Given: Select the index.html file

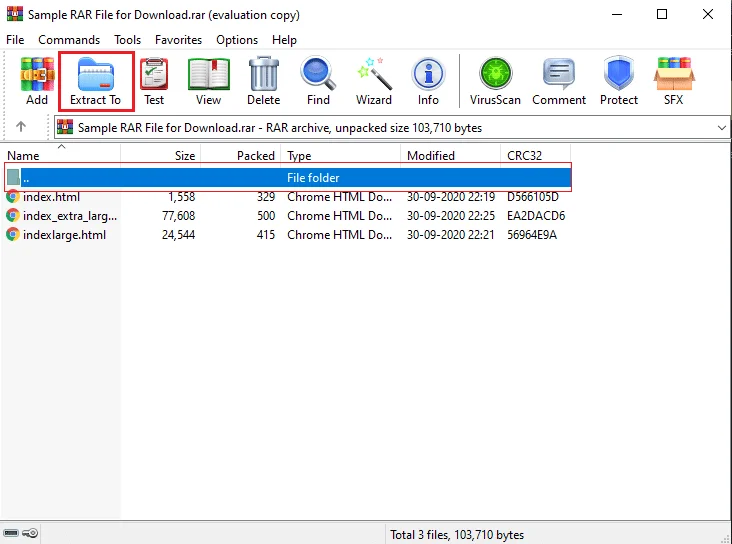Looking at the screenshot, I should coord(51,197).
